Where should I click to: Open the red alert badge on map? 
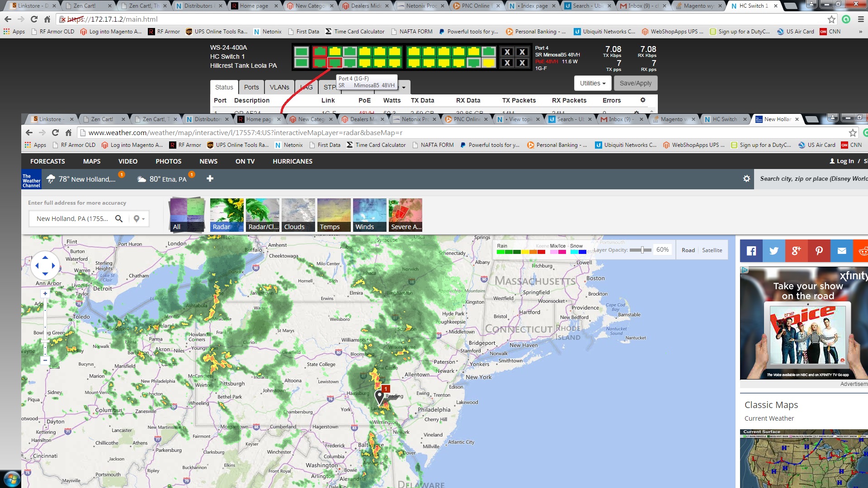tap(386, 389)
